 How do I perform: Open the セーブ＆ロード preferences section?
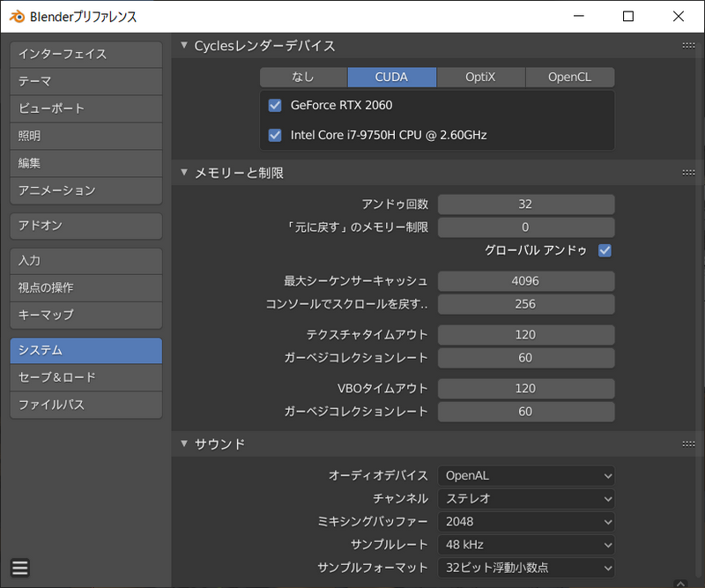coord(85,377)
